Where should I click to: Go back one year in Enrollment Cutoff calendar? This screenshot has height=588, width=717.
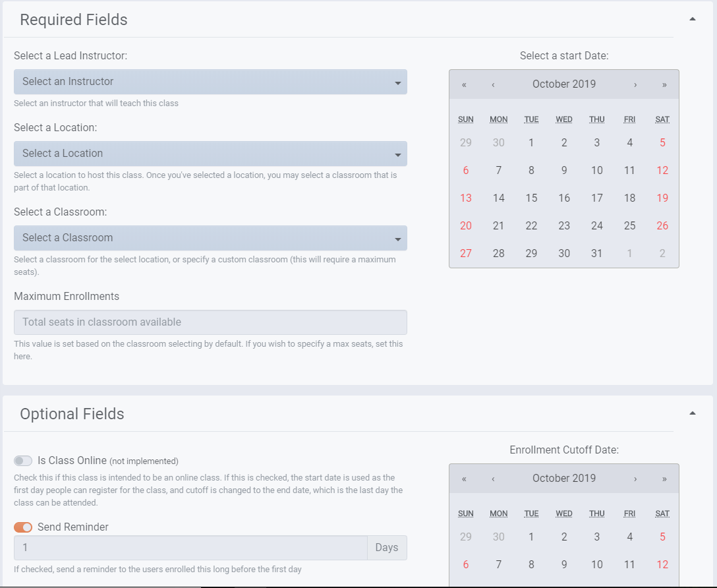[464, 479]
